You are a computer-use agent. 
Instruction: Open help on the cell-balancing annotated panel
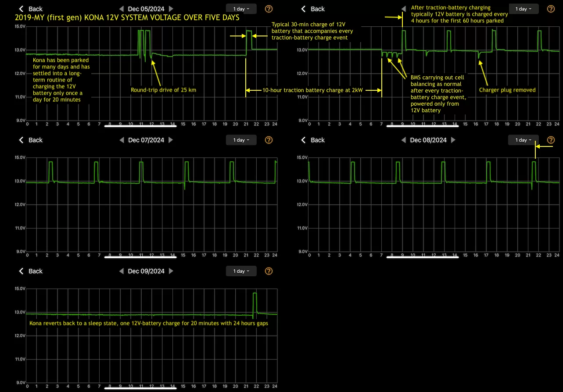pos(551,9)
